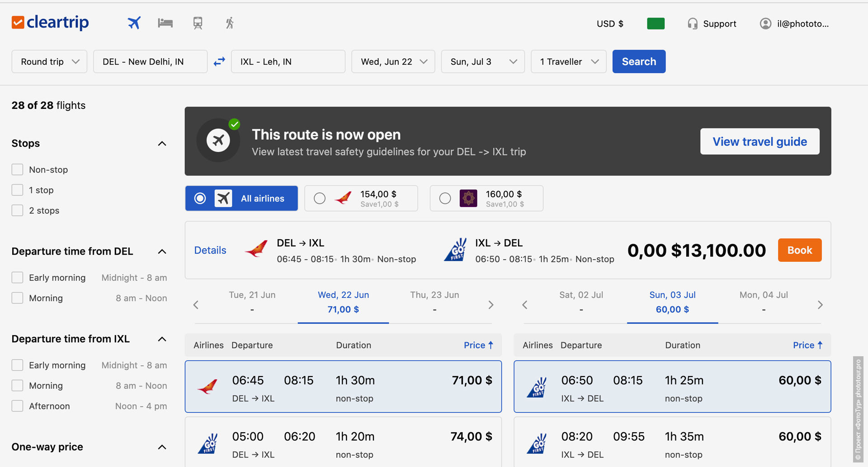Click Air India logo in 154,00 $ filter
This screenshot has width=868, height=467.
tap(344, 198)
